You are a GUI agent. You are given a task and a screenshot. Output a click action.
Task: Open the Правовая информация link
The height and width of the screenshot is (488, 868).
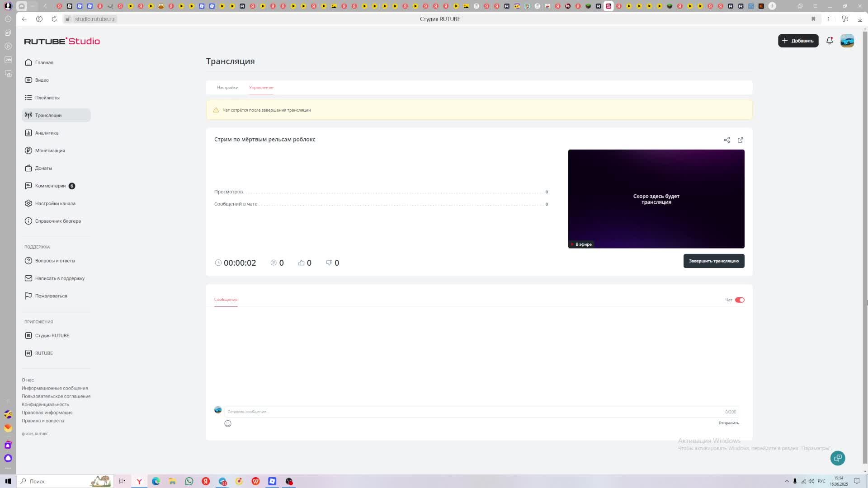tap(47, 413)
